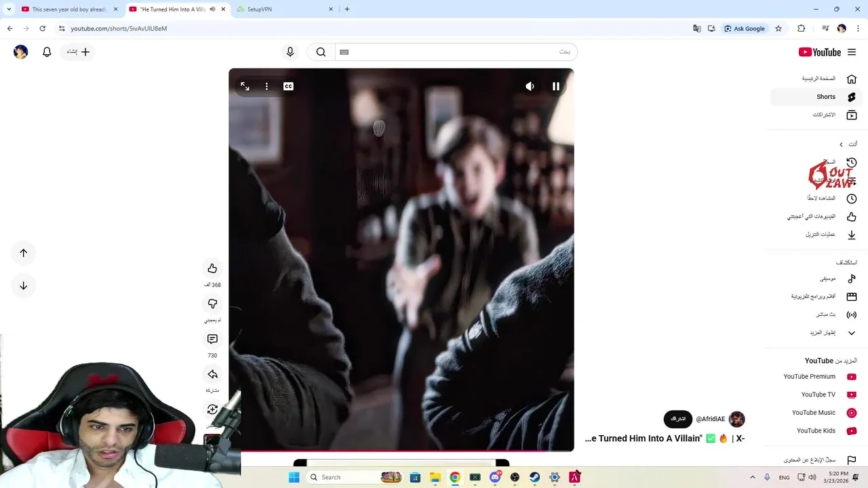Open the Chrome three-dot menu
This screenshot has height=488, width=868.
click(x=858, y=28)
